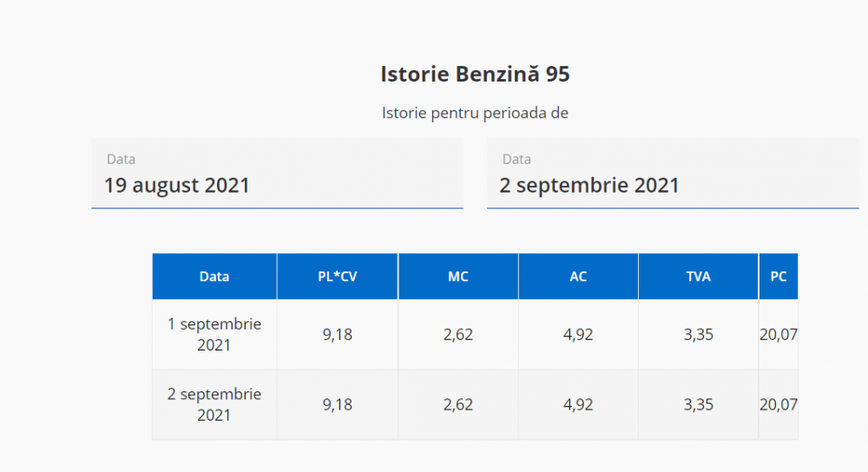Click the Data column header
Image resolution: width=868 pixels, height=472 pixels.
(x=214, y=277)
